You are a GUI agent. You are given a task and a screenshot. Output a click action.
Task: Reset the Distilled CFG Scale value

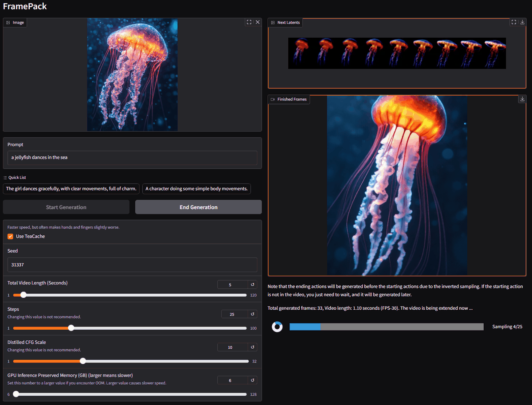click(252, 347)
